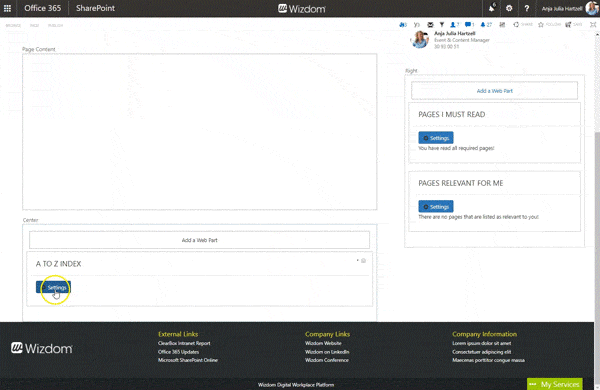Click the Anja Julia Hartzell name in top bar
This screenshot has height=390, width=600.
[562, 8]
